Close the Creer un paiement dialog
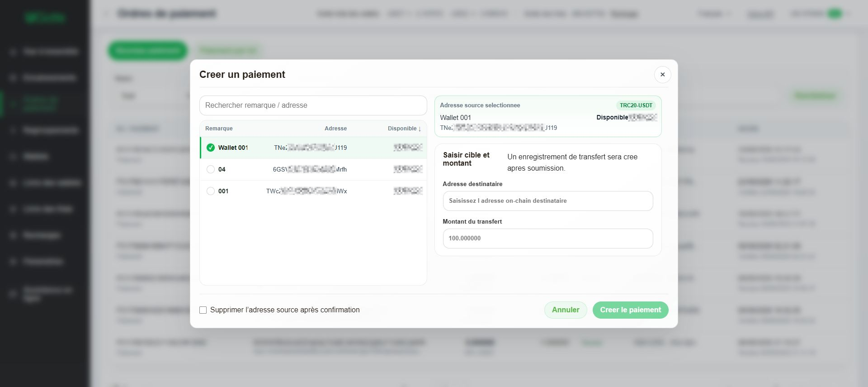The height and width of the screenshot is (387, 868). click(x=662, y=75)
